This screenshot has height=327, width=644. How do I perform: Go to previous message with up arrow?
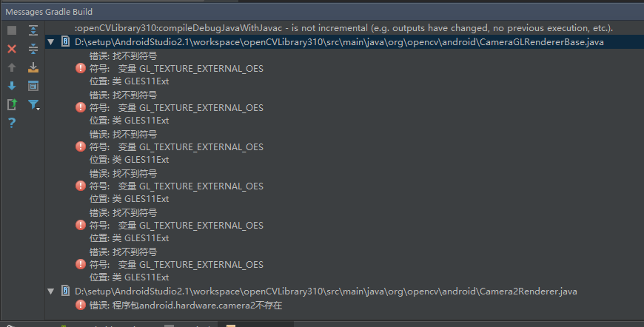[11, 67]
